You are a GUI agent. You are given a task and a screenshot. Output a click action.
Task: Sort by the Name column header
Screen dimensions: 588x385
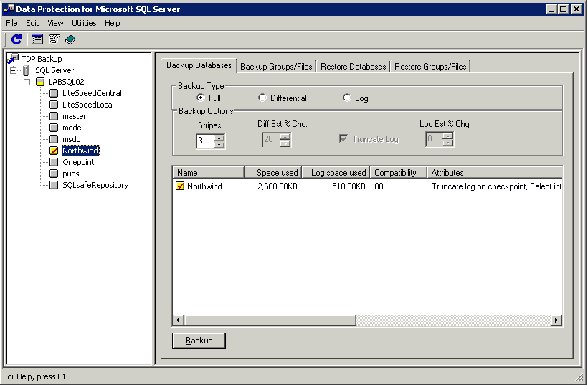pyautogui.click(x=209, y=173)
